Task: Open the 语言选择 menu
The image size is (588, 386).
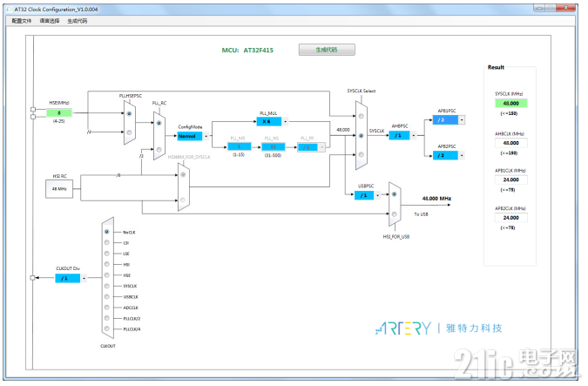Action: (x=50, y=21)
